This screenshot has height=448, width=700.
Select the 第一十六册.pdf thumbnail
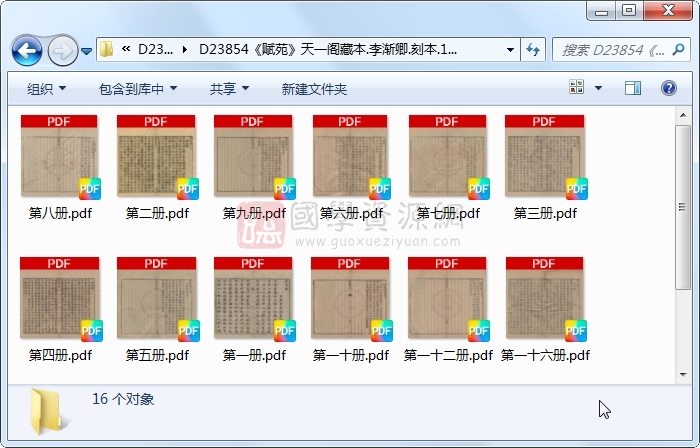(x=545, y=299)
